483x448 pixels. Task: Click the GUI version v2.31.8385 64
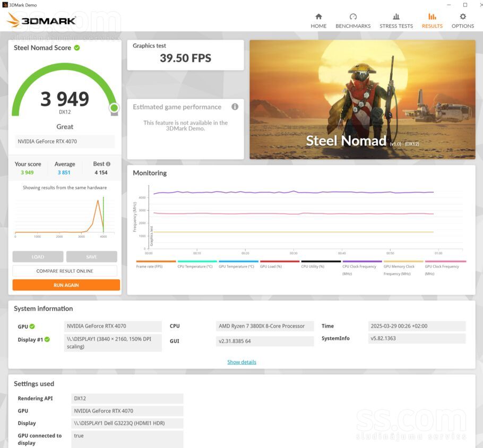265,341
